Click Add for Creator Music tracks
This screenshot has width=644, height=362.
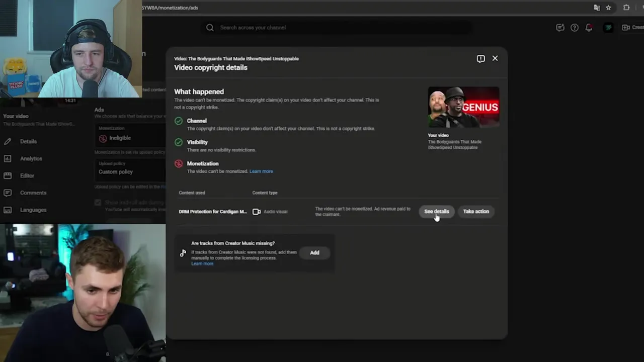(x=314, y=253)
